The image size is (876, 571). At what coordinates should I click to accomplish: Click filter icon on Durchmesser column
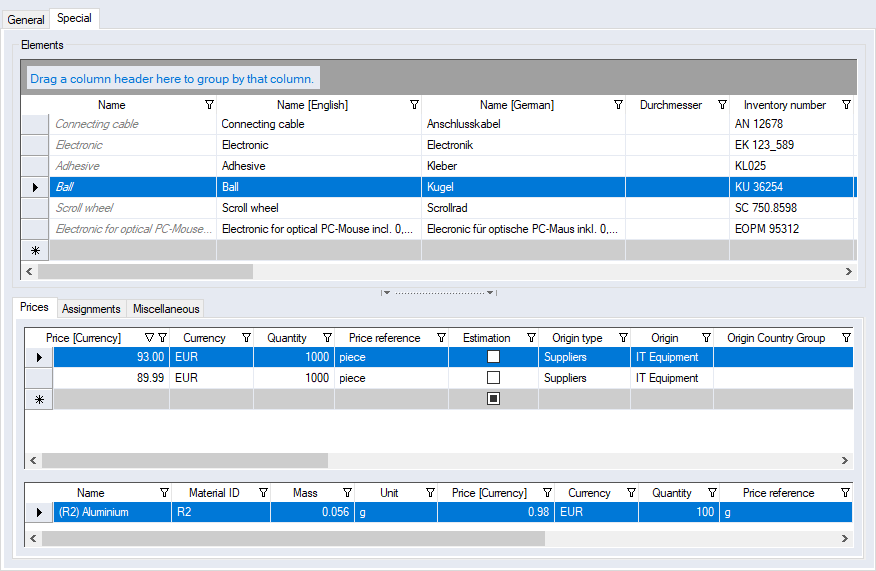(721, 105)
